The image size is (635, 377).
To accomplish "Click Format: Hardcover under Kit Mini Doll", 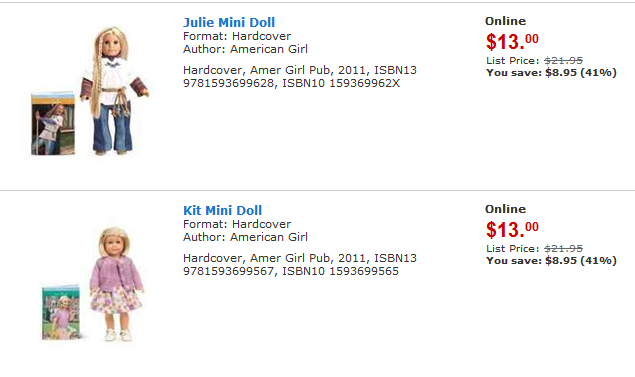I will point(237,224).
